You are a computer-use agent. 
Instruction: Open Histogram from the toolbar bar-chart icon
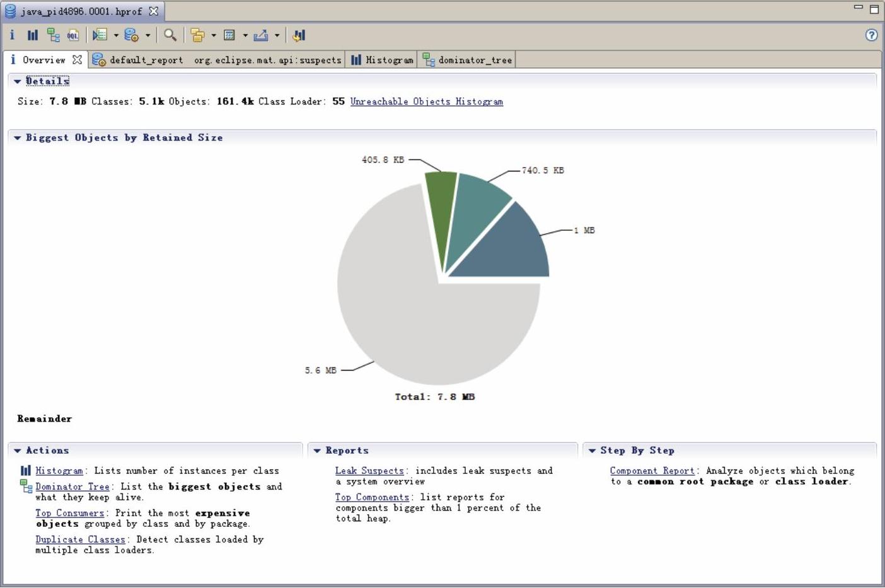pyautogui.click(x=32, y=35)
